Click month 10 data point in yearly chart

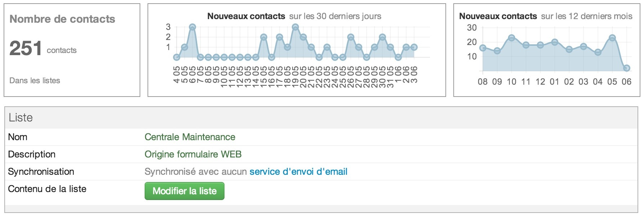(512, 38)
